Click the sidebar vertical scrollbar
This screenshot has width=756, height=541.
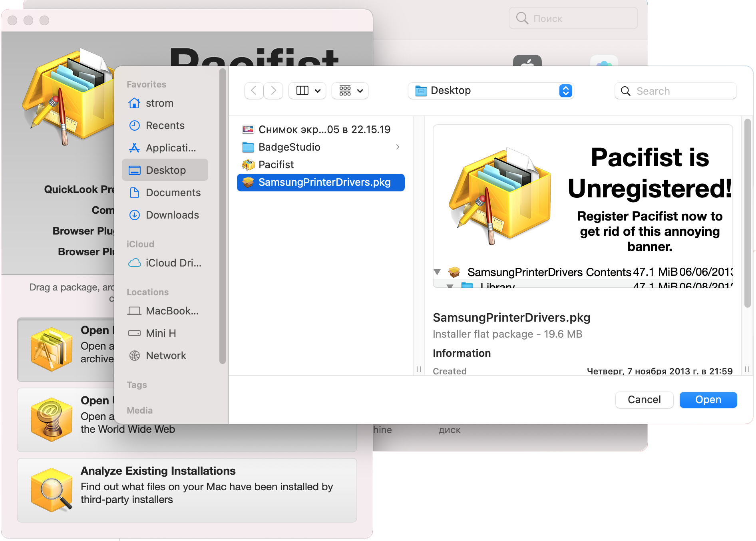point(223,216)
